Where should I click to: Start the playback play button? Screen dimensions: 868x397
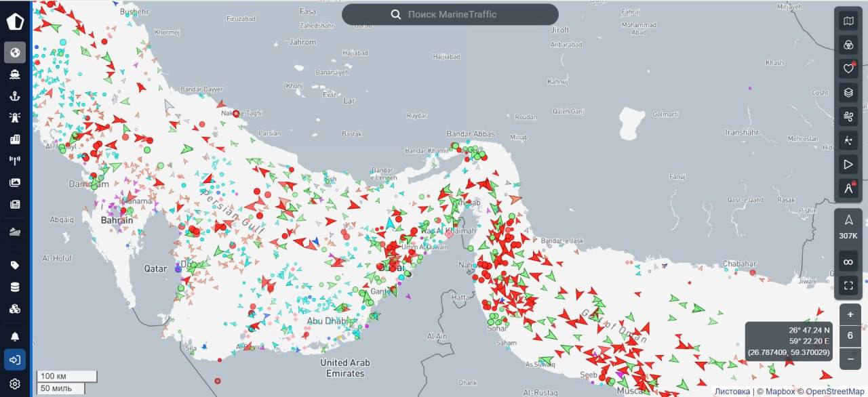point(848,164)
